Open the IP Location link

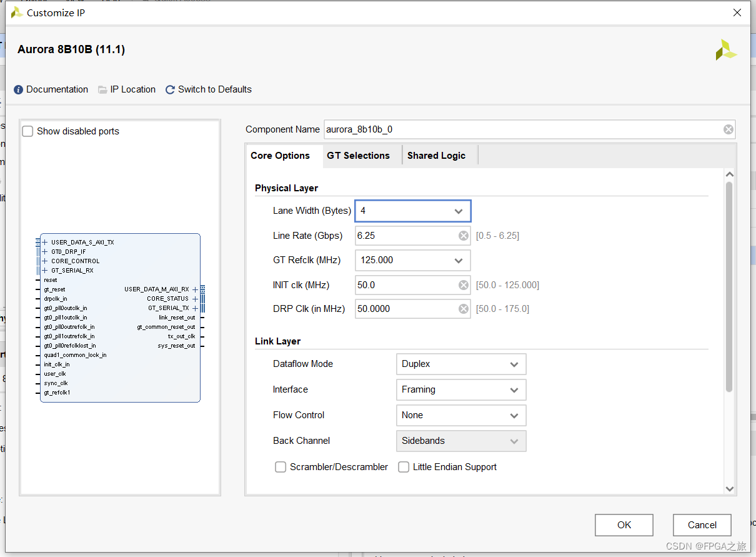click(x=133, y=89)
